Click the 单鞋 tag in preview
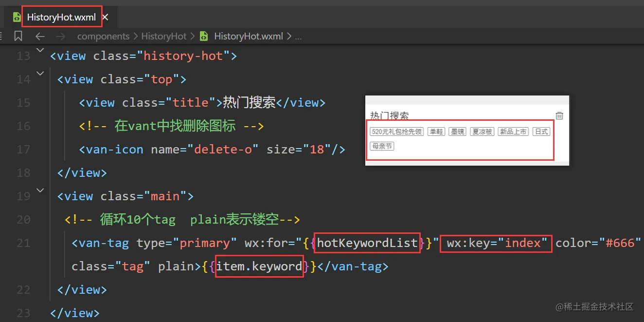 point(436,132)
